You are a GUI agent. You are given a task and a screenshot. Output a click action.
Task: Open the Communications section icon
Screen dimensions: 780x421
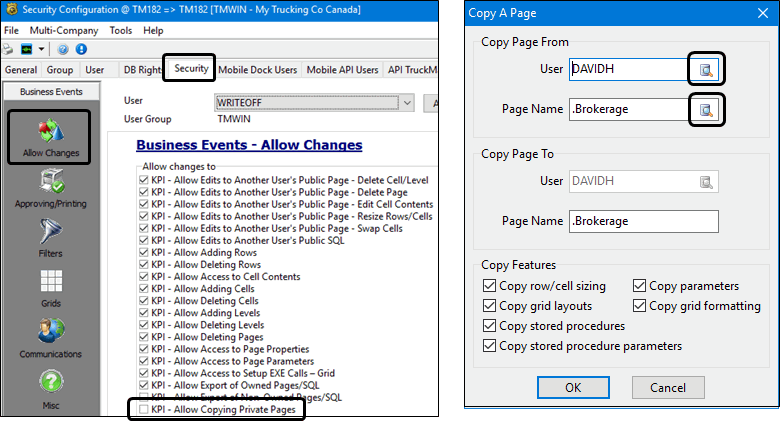(51, 331)
